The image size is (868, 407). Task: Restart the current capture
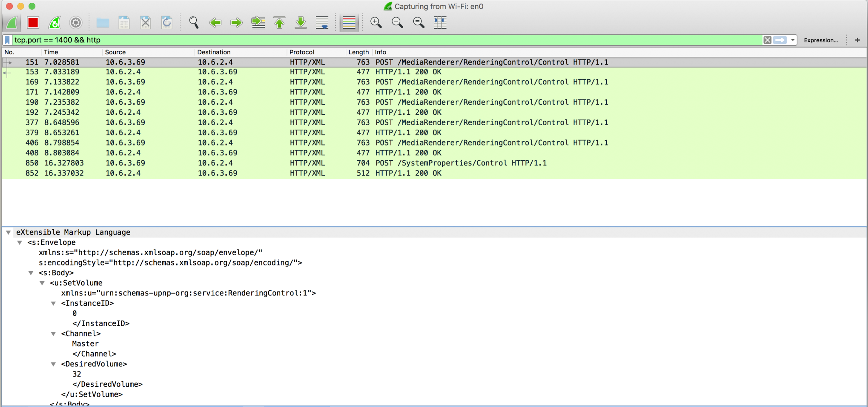point(54,23)
